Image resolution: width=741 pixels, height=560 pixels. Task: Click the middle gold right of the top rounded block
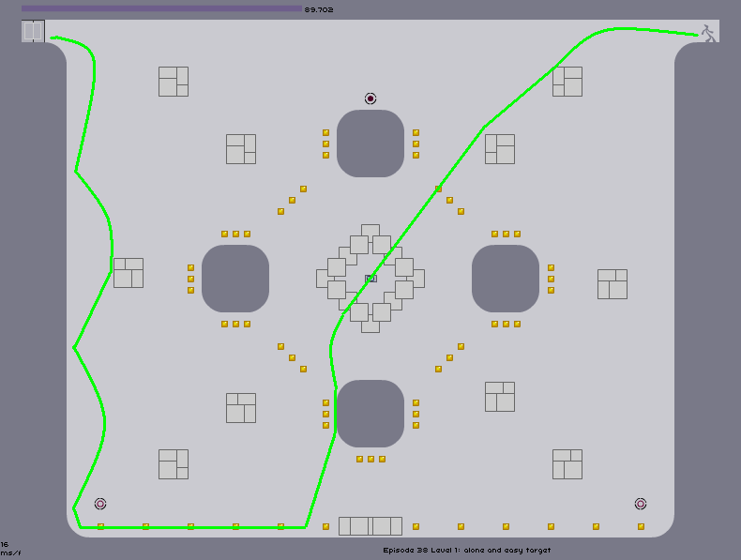click(x=416, y=144)
